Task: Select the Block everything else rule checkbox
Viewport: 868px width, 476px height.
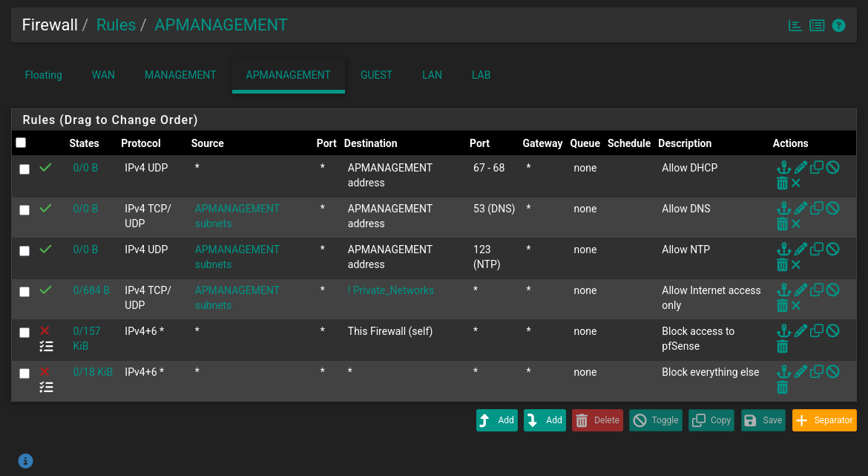Action: [x=24, y=374]
